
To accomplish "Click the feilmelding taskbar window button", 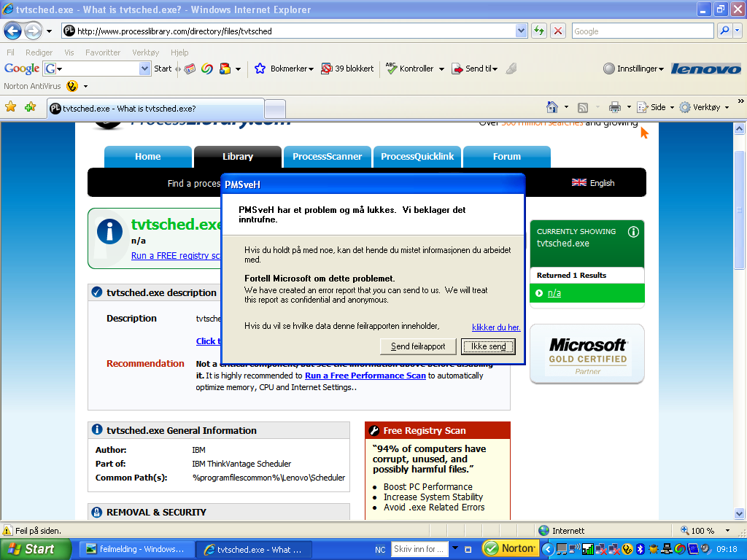I will 136,549.
